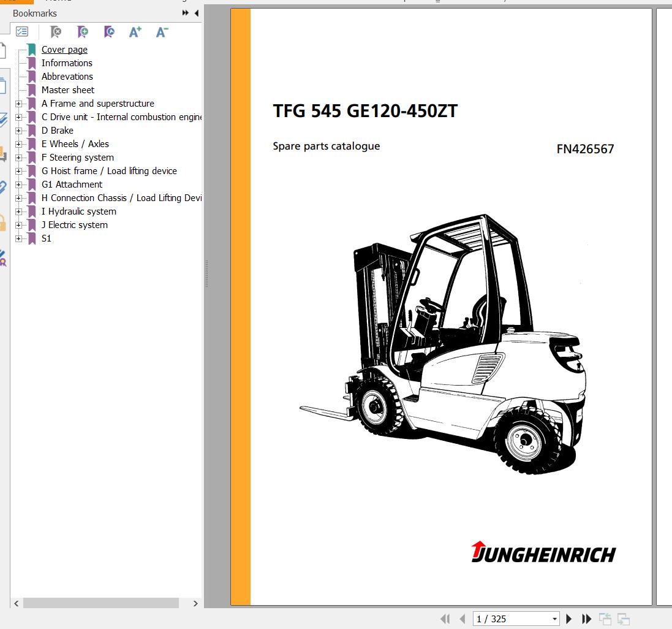
Task: Select the D Brake bookmark
Action: click(x=57, y=131)
